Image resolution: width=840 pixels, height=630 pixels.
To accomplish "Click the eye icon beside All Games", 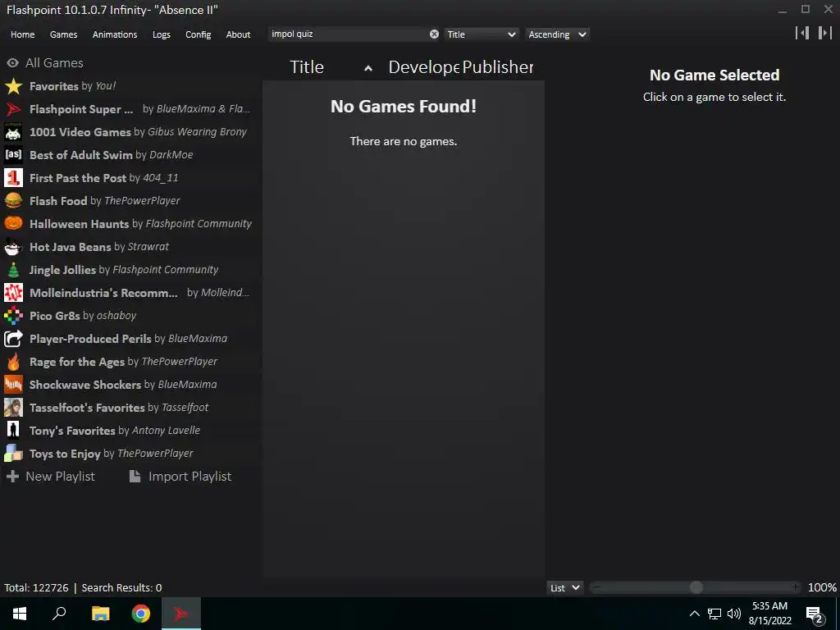I will (13, 63).
